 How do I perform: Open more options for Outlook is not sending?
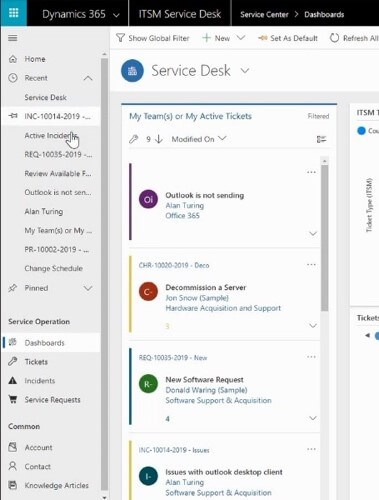[x=311, y=172]
